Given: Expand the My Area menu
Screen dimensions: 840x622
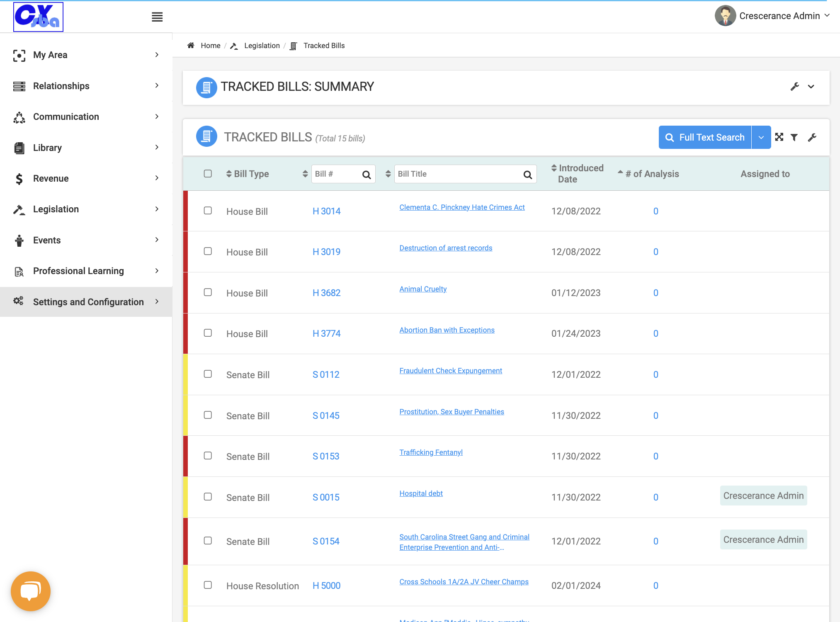Looking at the screenshot, I should 86,55.
